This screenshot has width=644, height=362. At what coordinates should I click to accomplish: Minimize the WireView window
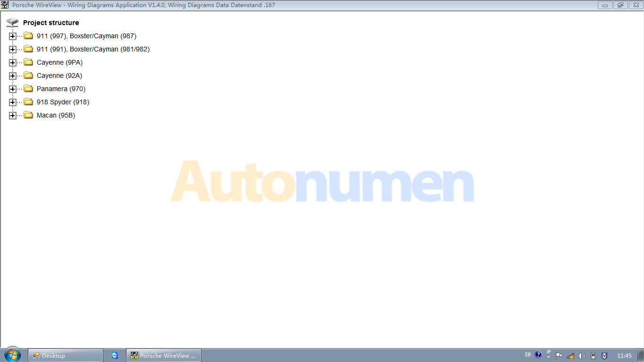[x=605, y=5]
